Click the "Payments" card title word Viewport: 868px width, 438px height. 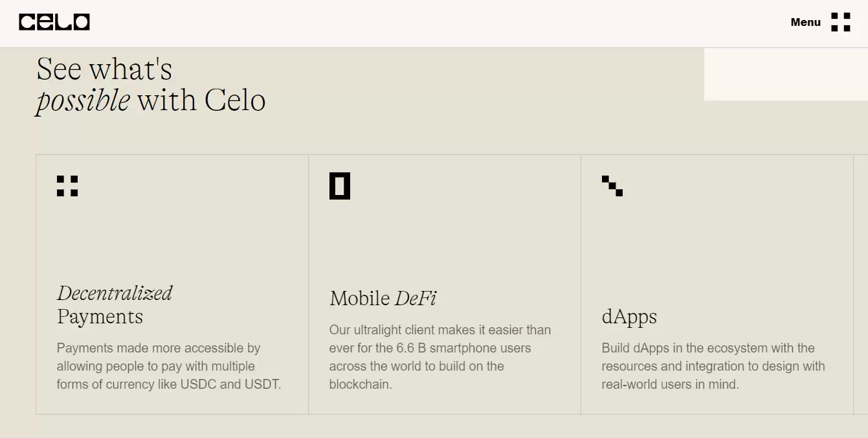coord(100,317)
